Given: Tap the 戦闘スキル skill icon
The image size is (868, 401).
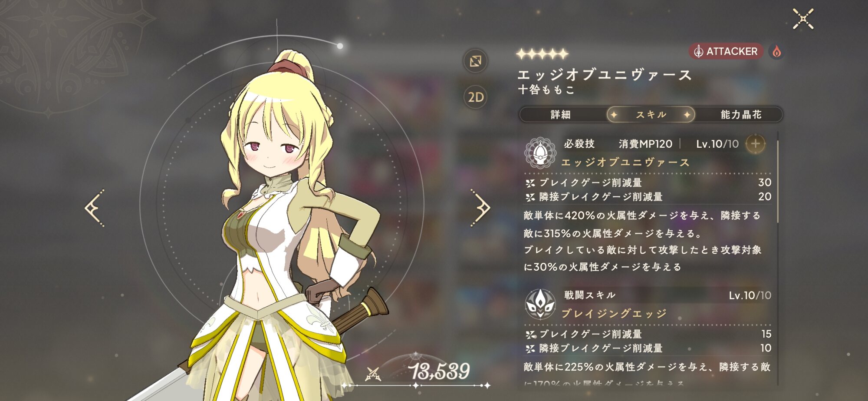Looking at the screenshot, I should point(540,304).
